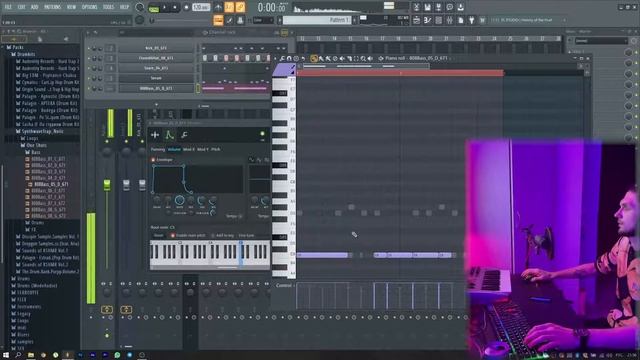The width and height of the screenshot is (640, 360).
Task: Toggle the Add to key checkbox
Action: (x=212, y=236)
